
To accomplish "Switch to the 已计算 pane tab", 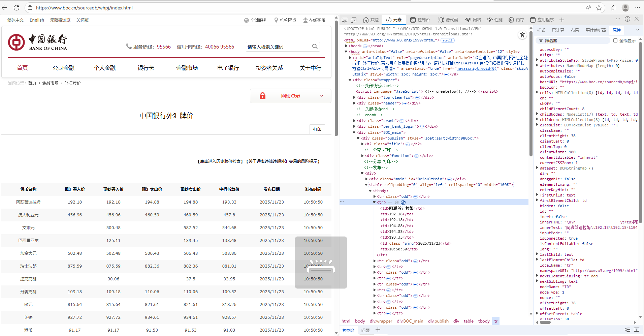I will (x=558, y=30).
